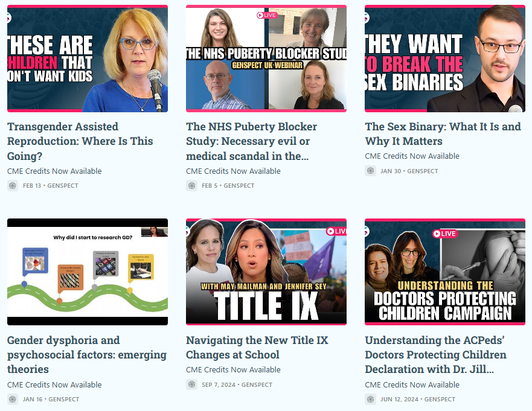The width and height of the screenshot is (532, 411).
Task: Open the Title IX video thumbnail
Action: click(x=266, y=272)
